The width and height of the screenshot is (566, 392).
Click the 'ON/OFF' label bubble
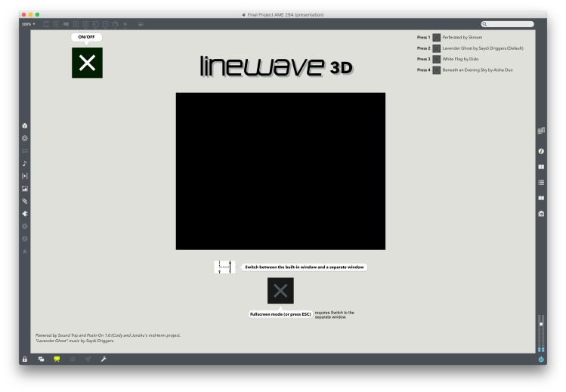87,37
